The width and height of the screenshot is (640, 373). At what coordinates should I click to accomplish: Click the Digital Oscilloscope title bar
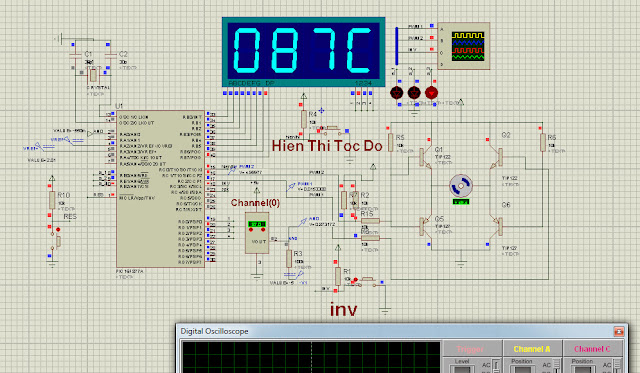(x=402, y=331)
